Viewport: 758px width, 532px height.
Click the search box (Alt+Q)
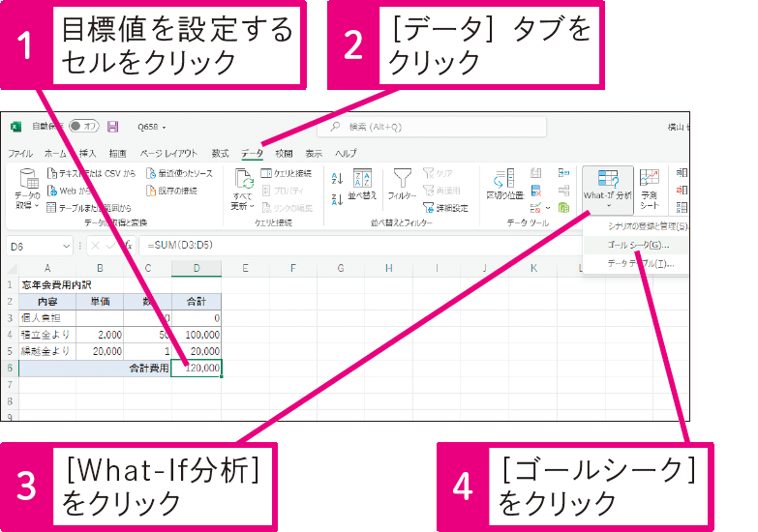point(432,127)
